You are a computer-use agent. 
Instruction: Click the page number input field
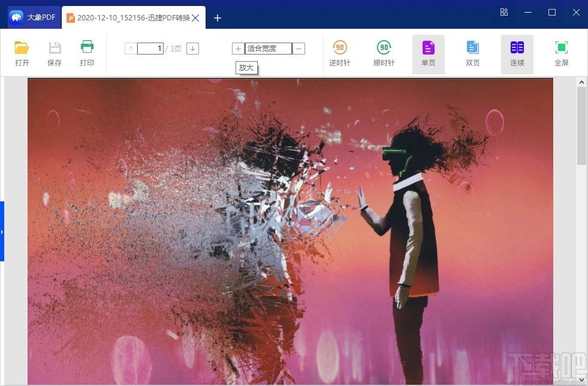tap(150, 49)
